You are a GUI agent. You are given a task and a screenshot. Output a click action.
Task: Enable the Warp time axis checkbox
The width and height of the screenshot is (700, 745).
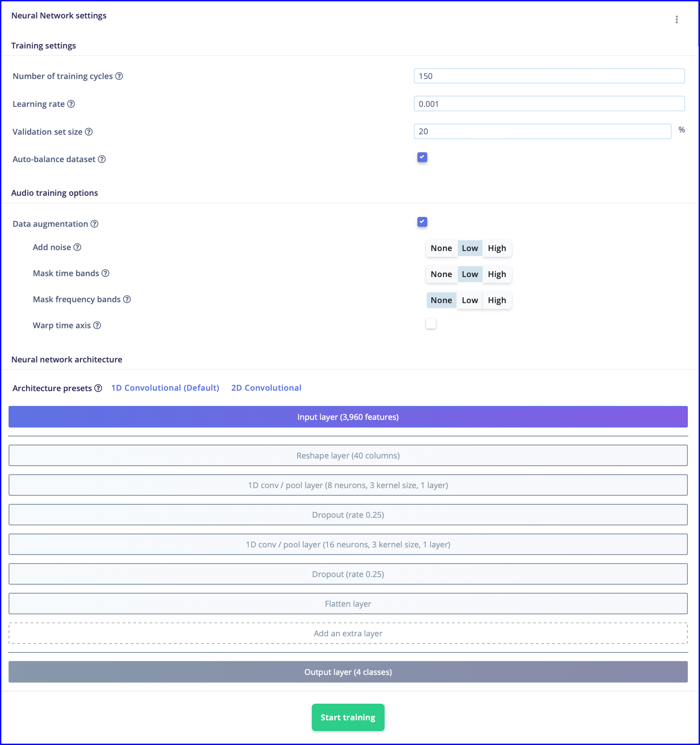(x=431, y=324)
